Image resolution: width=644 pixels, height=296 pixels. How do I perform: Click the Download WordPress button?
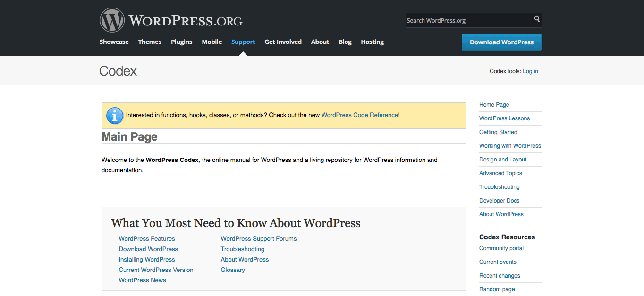(x=501, y=42)
